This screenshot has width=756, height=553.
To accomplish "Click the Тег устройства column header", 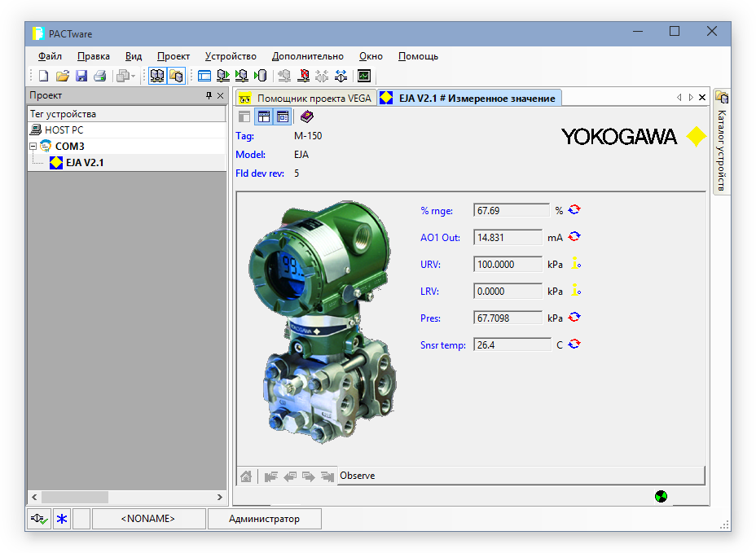I will point(126,114).
